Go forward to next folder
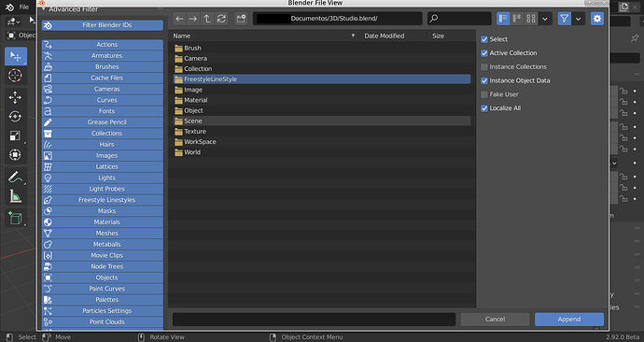 [x=193, y=19]
